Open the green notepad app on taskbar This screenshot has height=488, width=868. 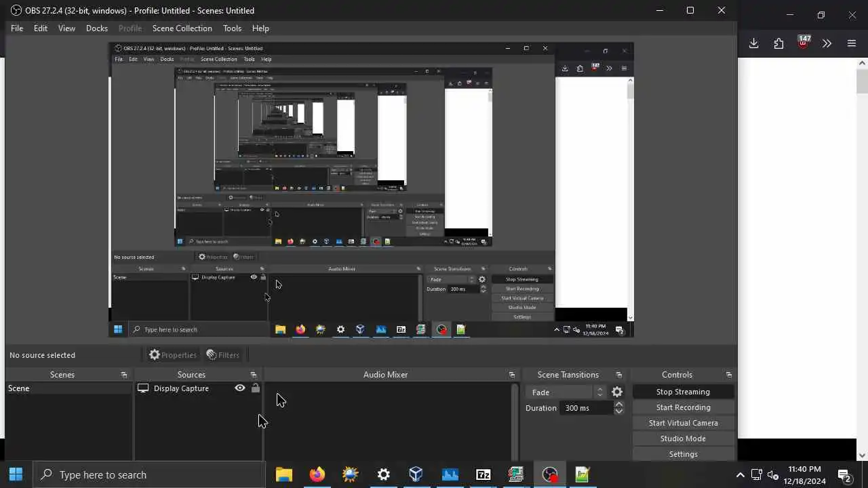click(x=583, y=474)
